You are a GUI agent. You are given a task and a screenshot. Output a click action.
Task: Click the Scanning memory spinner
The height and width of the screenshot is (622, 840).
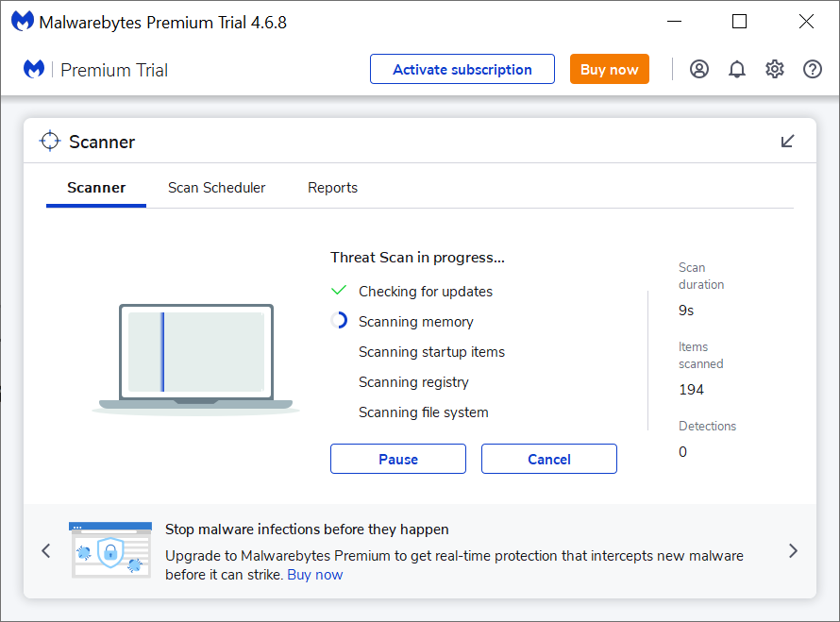340,321
